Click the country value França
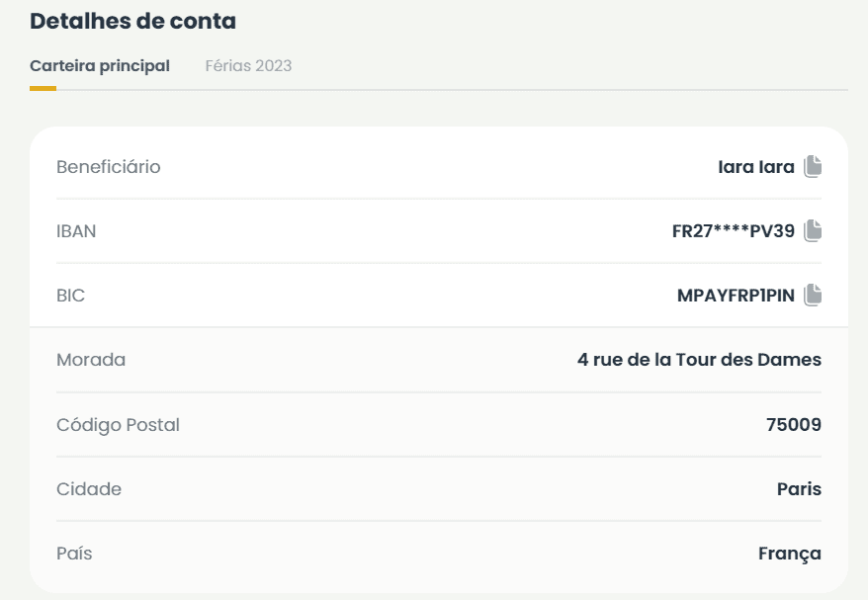Image resolution: width=868 pixels, height=600 pixels. [x=789, y=554]
